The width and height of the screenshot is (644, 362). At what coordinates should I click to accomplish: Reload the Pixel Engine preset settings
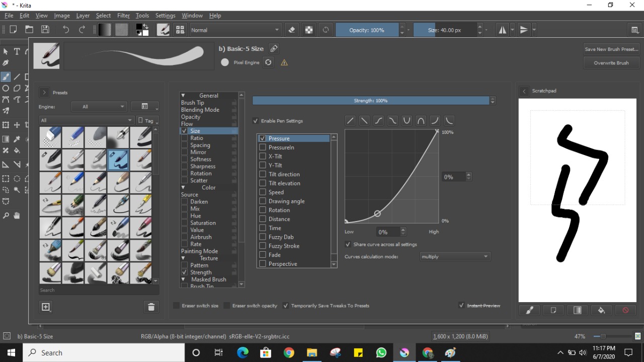(268, 62)
